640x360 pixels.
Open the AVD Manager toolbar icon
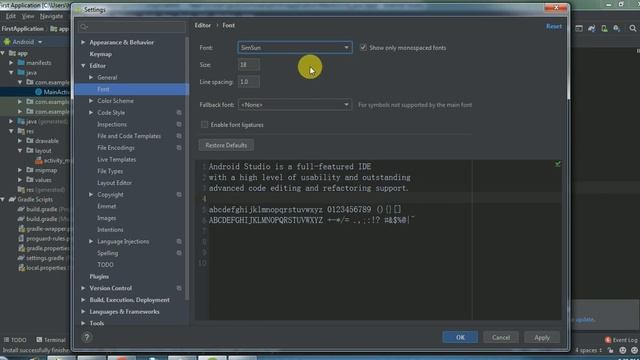[604, 28]
